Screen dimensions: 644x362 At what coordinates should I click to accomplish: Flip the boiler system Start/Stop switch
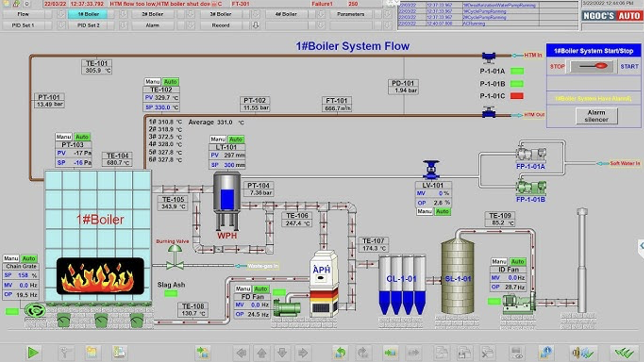click(x=592, y=67)
